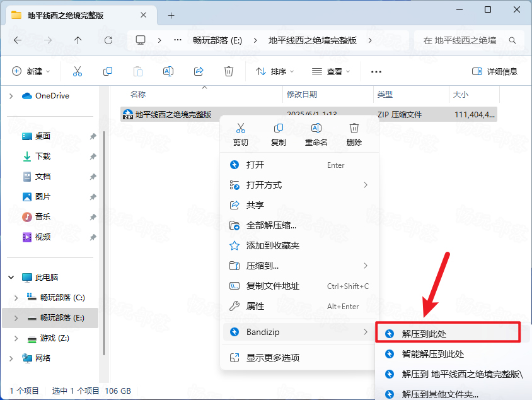
Task: Choose 剪切 in the context menu
Action: (241, 134)
